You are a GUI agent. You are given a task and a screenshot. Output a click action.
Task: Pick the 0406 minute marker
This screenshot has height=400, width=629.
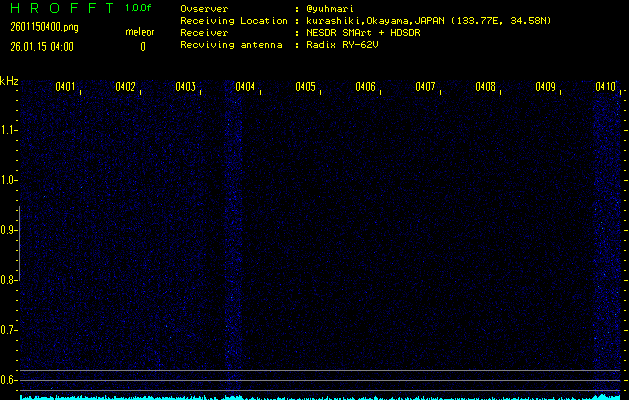coord(365,87)
